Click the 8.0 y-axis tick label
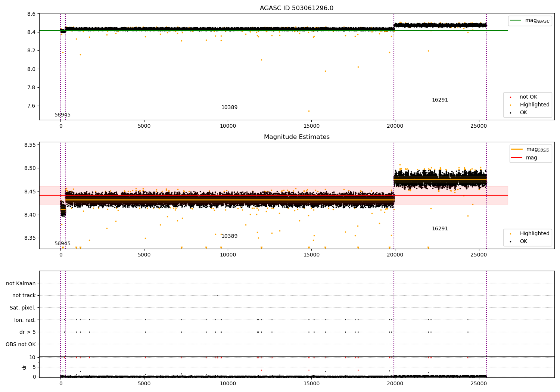This screenshot has width=560, height=392. (32, 69)
